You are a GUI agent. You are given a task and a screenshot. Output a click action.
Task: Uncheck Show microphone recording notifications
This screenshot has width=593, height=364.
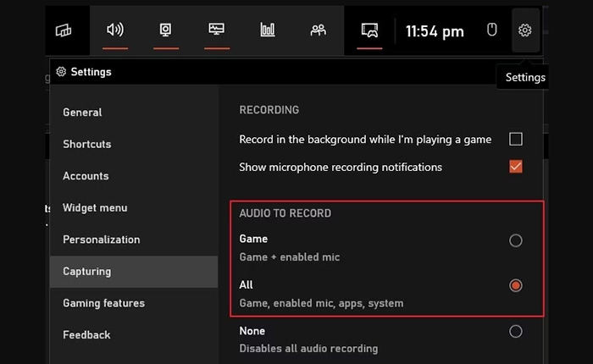pyautogui.click(x=515, y=167)
